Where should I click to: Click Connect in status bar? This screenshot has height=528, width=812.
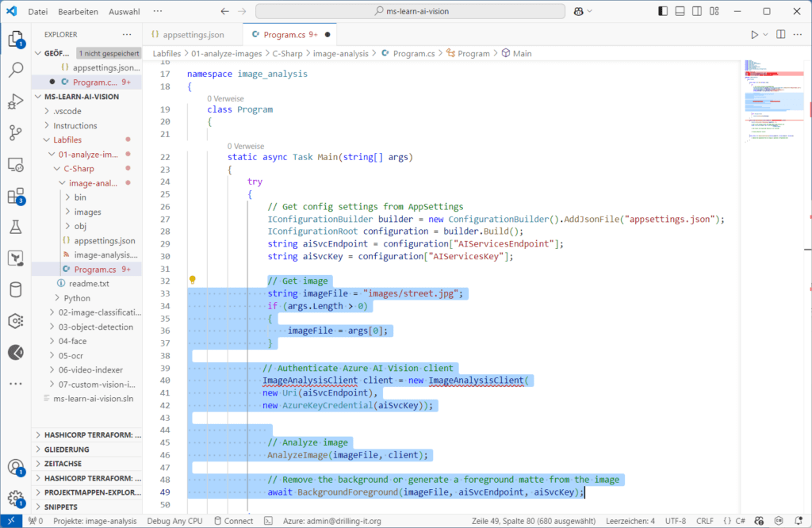tap(234, 521)
